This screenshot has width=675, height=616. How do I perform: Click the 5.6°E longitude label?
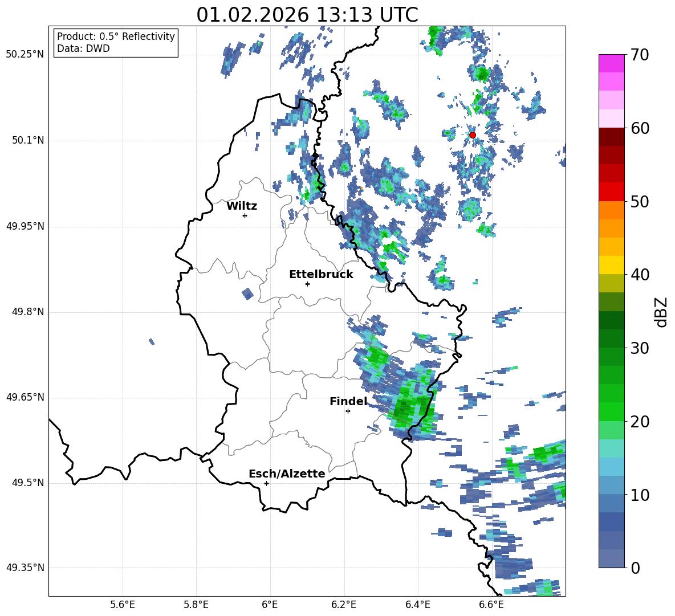(123, 605)
